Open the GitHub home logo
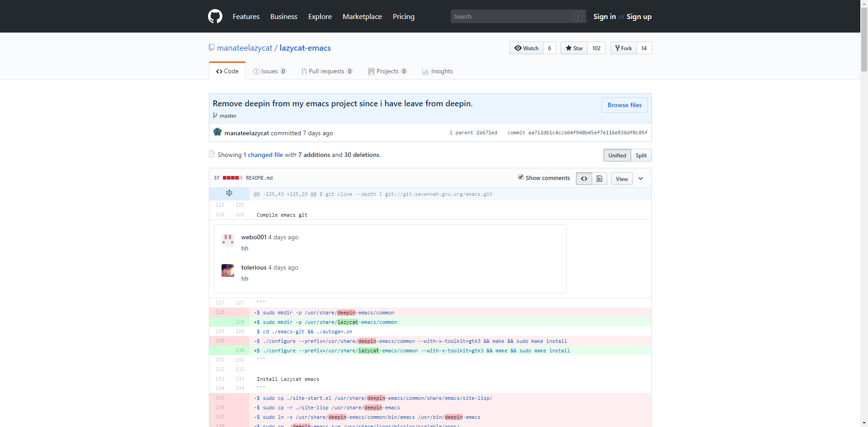The width and height of the screenshot is (868, 427). coord(215,16)
